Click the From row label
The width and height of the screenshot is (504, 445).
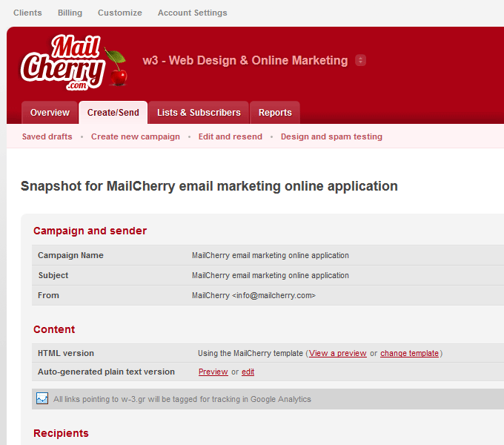48,295
